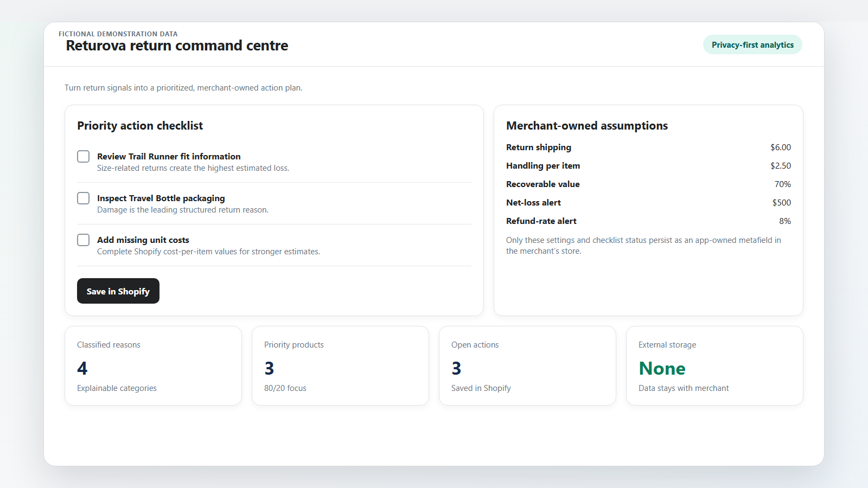
Task: Click the Privacy-first analytics badge
Action: point(752,45)
